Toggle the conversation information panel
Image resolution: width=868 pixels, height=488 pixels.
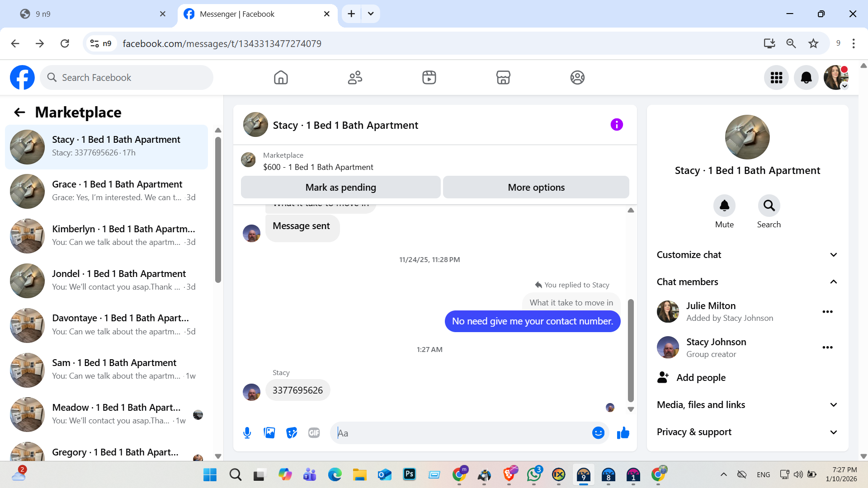click(x=617, y=125)
